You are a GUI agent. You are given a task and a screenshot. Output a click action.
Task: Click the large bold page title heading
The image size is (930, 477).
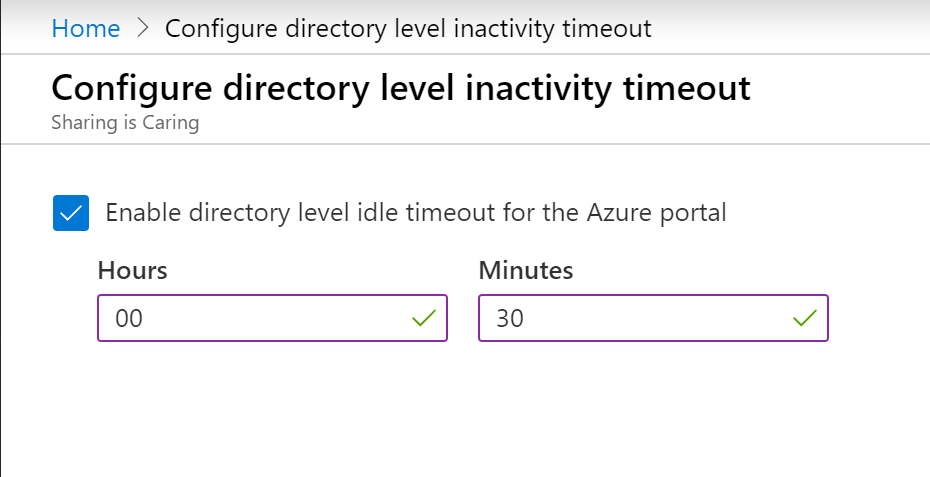[x=401, y=88]
